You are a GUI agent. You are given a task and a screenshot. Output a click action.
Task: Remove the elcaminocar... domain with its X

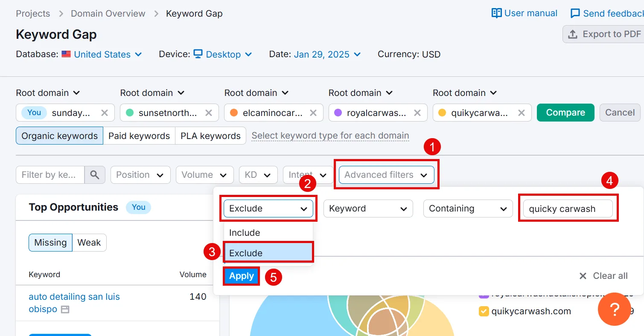(313, 113)
